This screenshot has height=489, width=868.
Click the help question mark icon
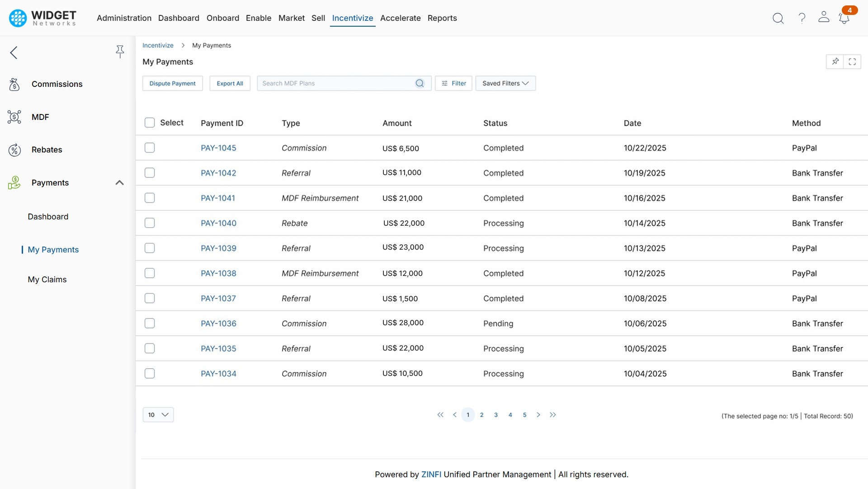click(x=801, y=18)
